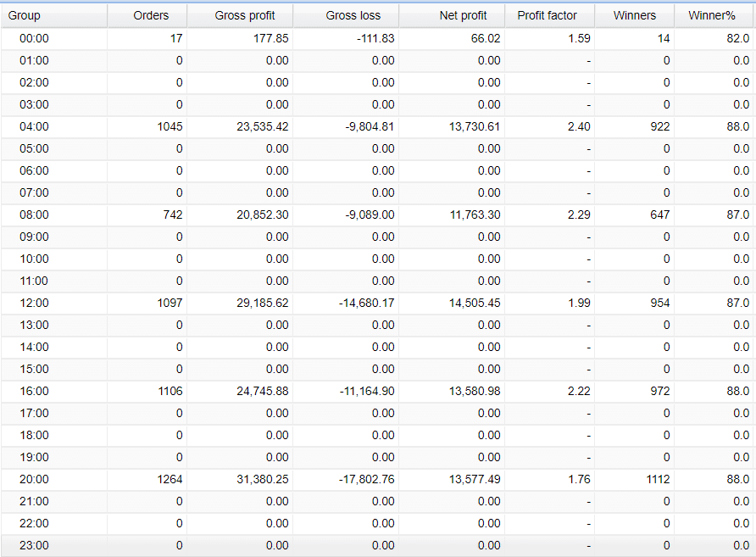Sort the table by the Group column header
This screenshot has height=557, width=756.
25,15
